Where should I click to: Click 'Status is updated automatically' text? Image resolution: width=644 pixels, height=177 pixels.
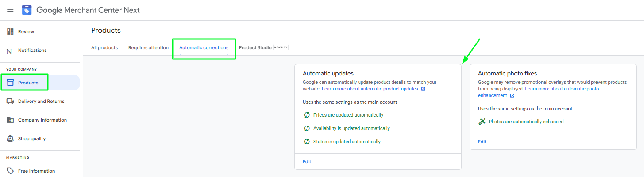point(347,142)
